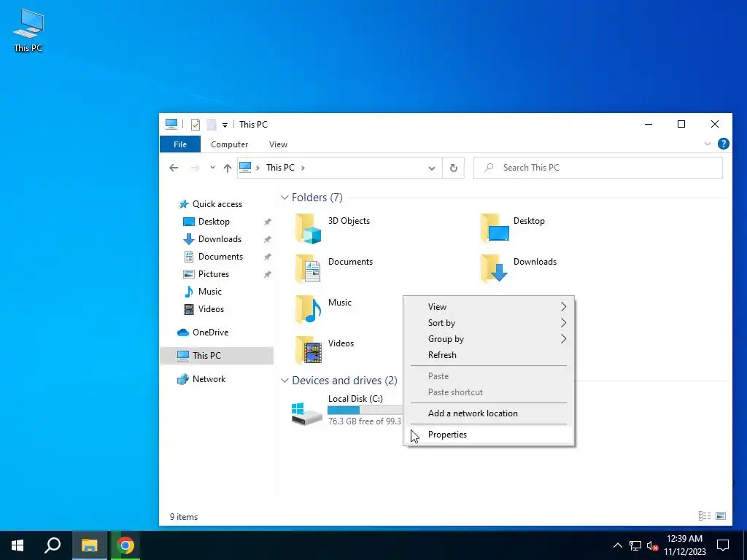Image resolution: width=747 pixels, height=560 pixels.
Task: Select the Downloads folder icon in Folders
Action: coord(495,268)
